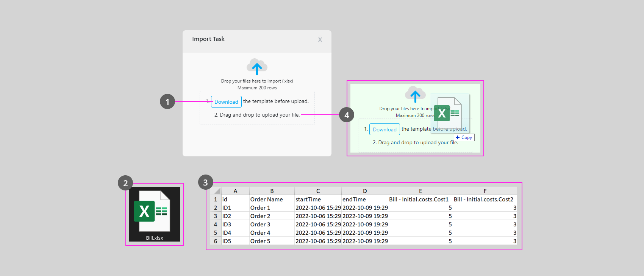Close the Import Task dialog
Image resolution: width=644 pixels, height=276 pixels.
320,39
